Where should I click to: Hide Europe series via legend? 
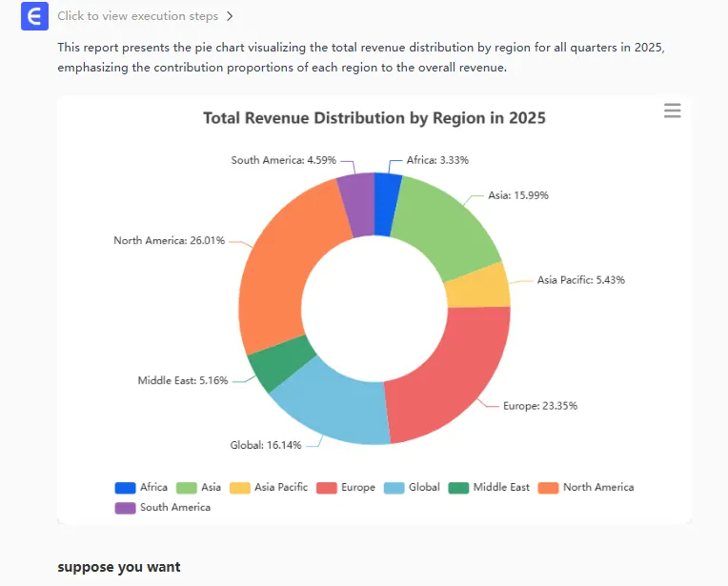pyautogui.click(x=346, y=487)
